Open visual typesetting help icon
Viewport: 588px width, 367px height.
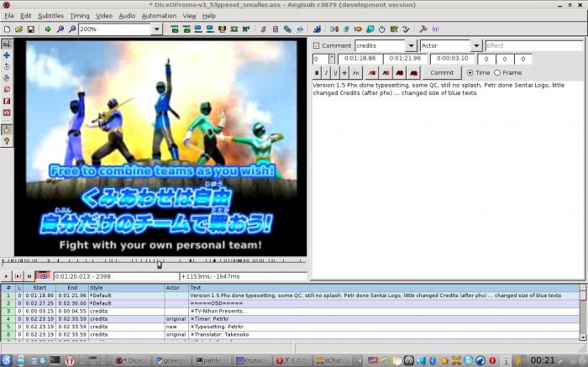(7, 141)
